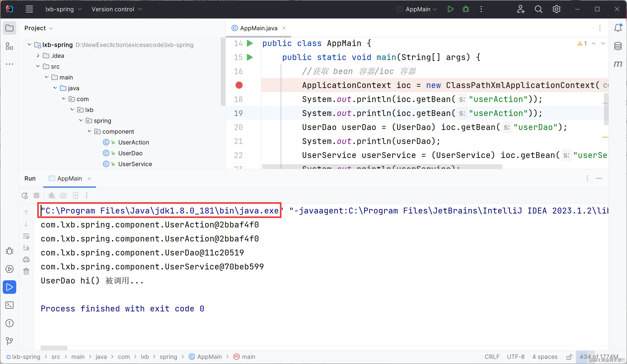Image resolution: width=627 pixels, height=364 pixels.
Task: Open the Maven tool window
Action: (618, 64)
